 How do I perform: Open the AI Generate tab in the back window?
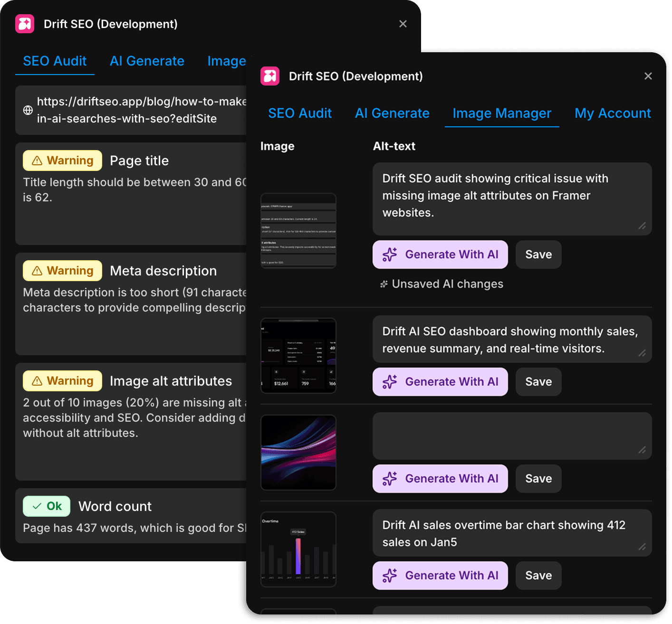point(147,61)
